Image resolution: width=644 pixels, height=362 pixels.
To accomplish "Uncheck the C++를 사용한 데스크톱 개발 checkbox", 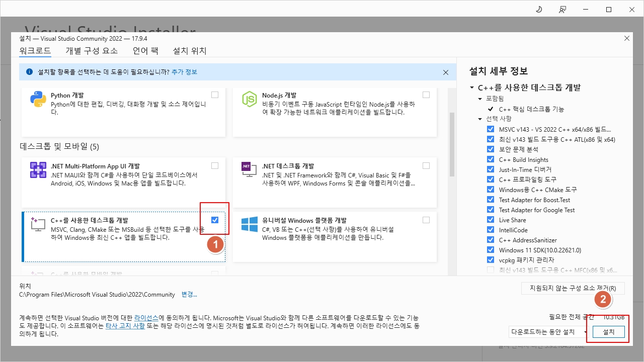I will (215, 220).
